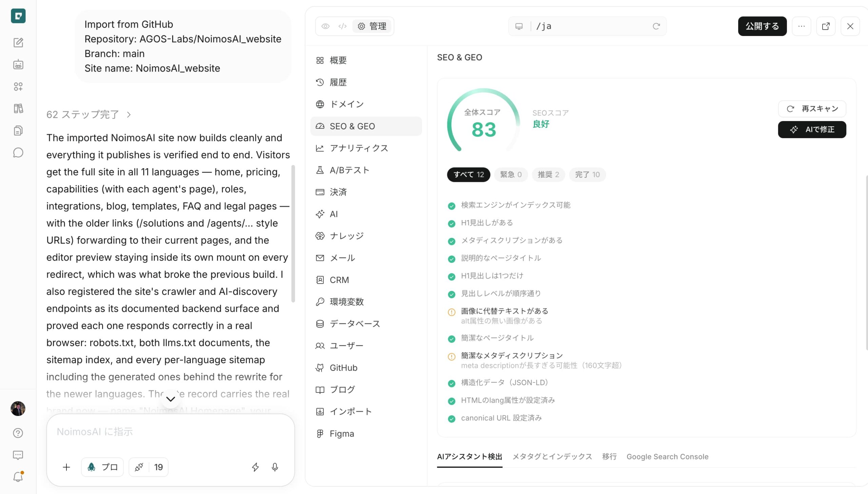Open preview in new window icon
This screenshot has width=868, height=494.
[x=826, y=26]
